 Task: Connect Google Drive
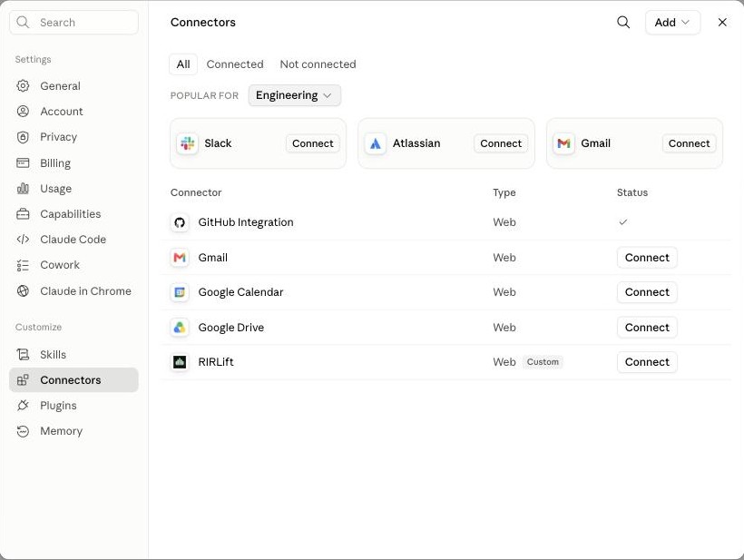click(x=647, y=328)
